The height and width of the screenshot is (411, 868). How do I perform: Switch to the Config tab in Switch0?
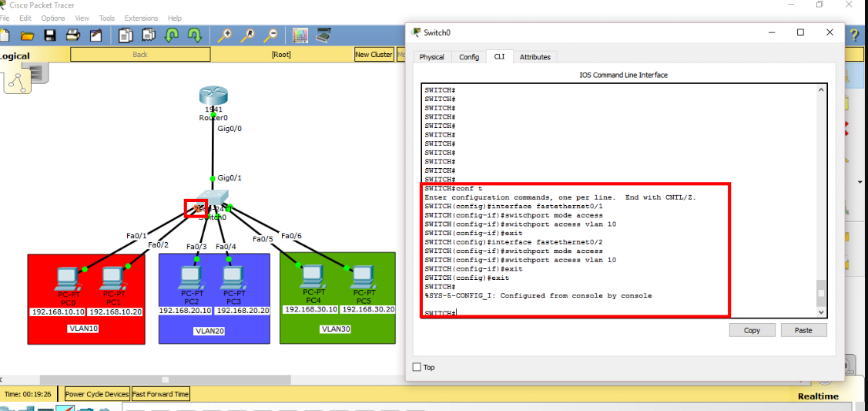click(x=469, y=56)
